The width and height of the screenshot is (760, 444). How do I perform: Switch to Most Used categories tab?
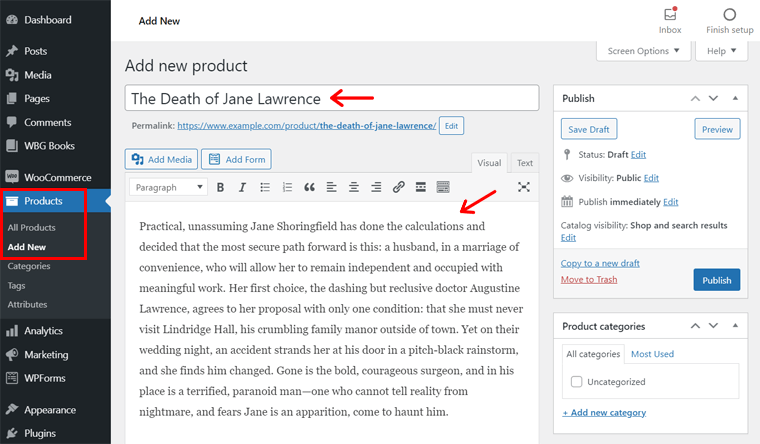[x=652, y=354]
